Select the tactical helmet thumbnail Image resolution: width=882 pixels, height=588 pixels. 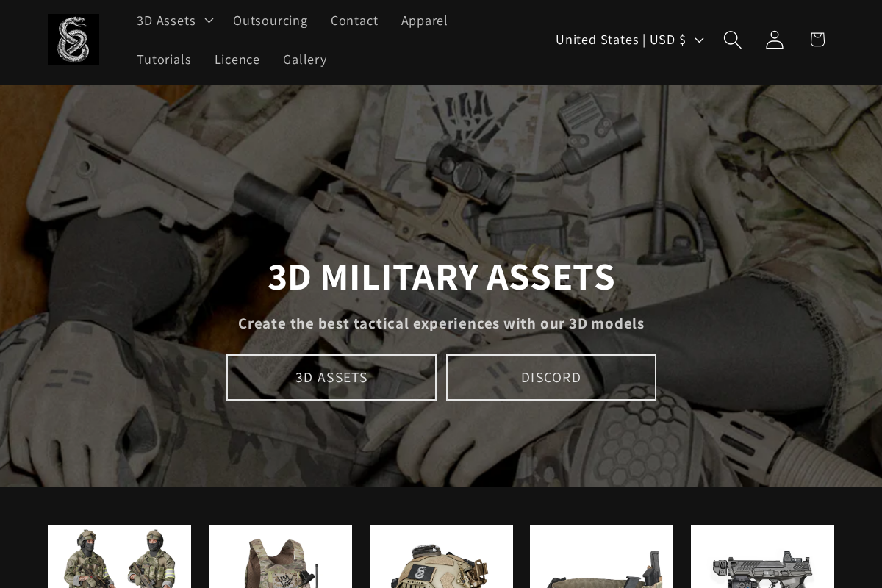point(441,556)
